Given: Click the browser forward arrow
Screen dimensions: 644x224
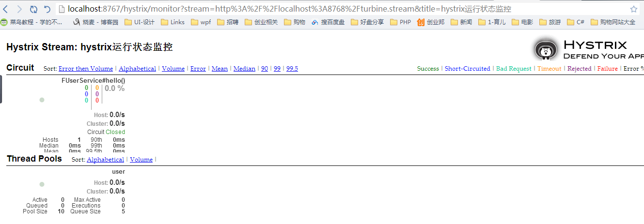Looking at the screenshot, I should [19, 9].
